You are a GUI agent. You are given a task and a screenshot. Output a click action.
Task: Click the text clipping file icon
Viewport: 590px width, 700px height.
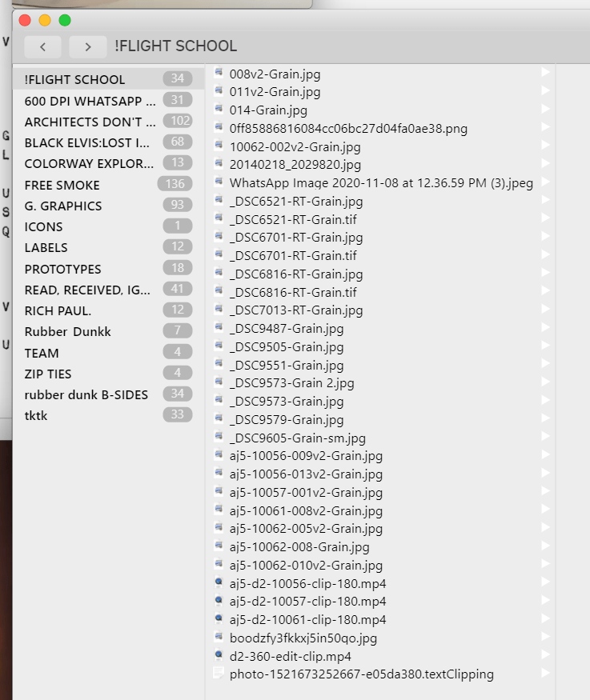point(219,674)
